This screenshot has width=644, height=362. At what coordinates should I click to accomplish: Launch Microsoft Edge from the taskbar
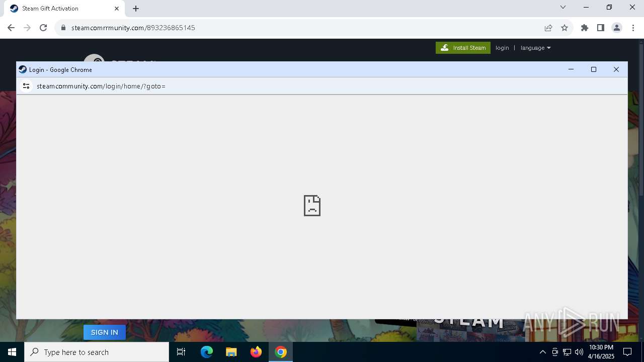[207, 352]
